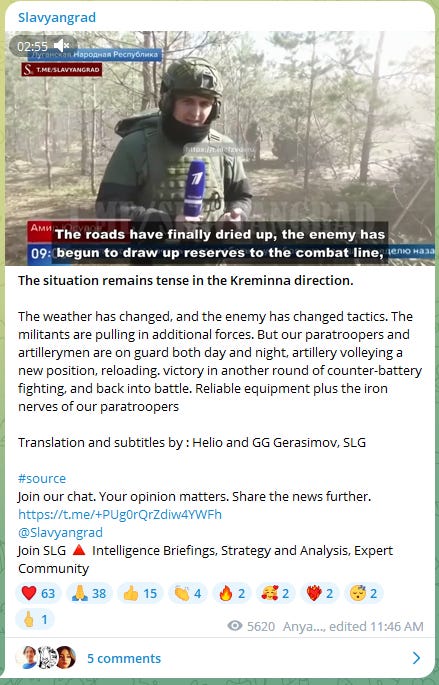Screen dimensions: 439x685
Task: Expand comments with the right chevron arrow
Action: 416,658
